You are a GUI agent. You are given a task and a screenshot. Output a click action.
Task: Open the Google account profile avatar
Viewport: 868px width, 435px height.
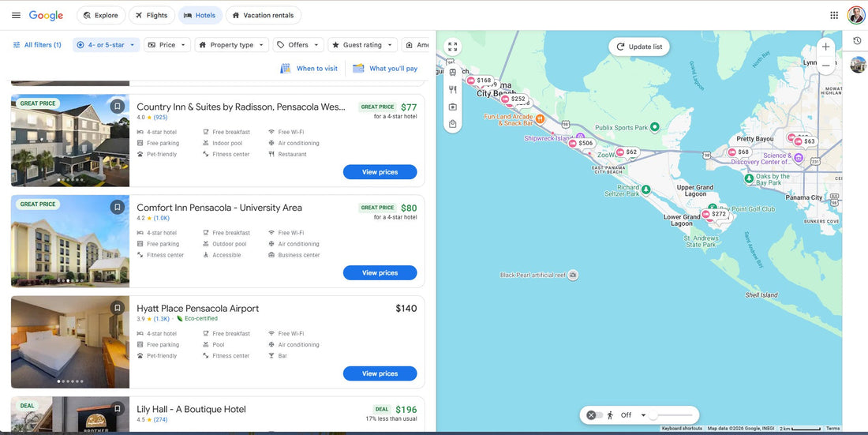click(856, 16)
